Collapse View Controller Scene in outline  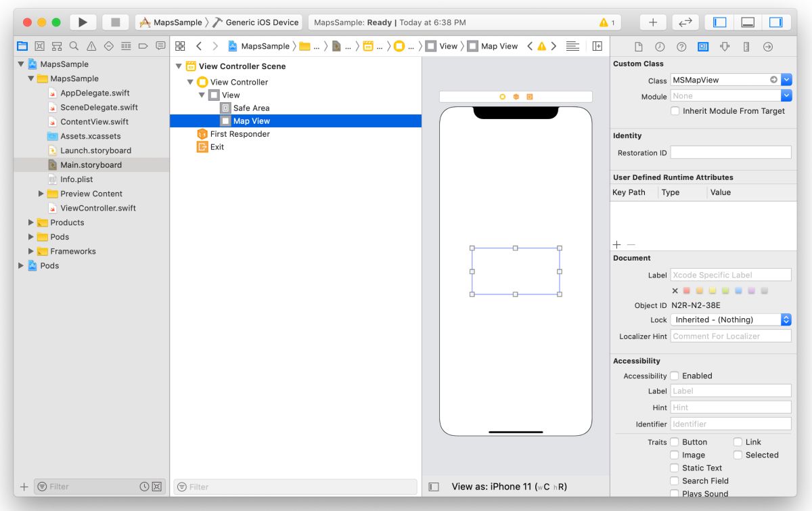coord(179,66)
